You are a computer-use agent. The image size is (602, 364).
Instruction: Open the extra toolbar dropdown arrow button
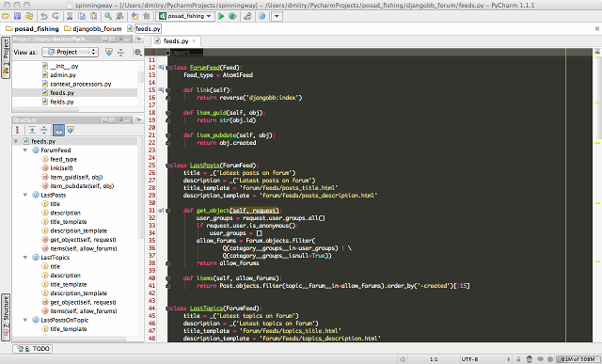[x=277, y=16]
